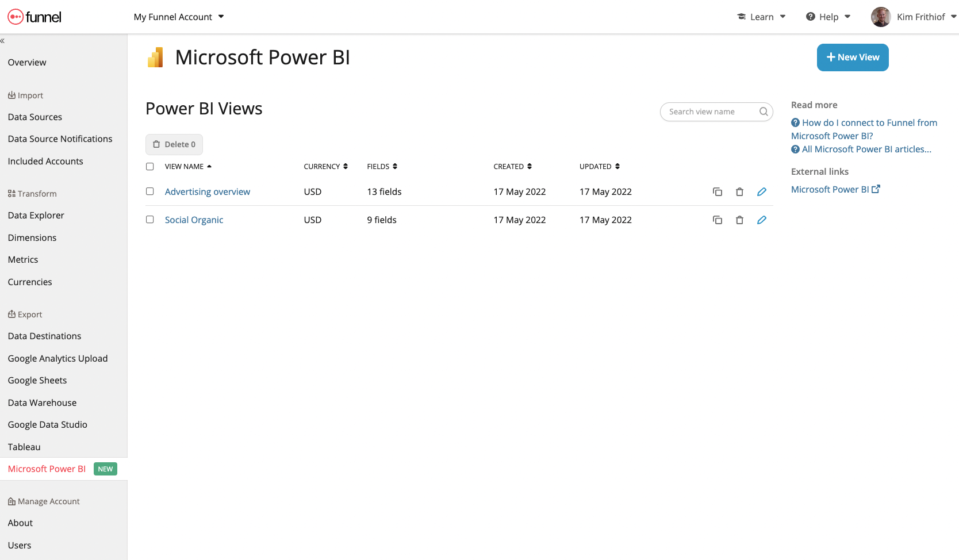Open All Microsoft Power BI articles link
This screenshot has width=959, height=560.
[x=861, y=149]
